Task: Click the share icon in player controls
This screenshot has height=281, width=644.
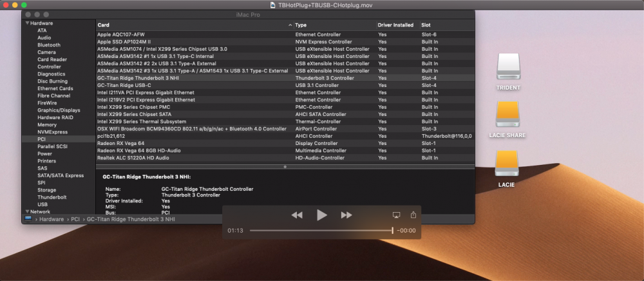Action: 413,215
